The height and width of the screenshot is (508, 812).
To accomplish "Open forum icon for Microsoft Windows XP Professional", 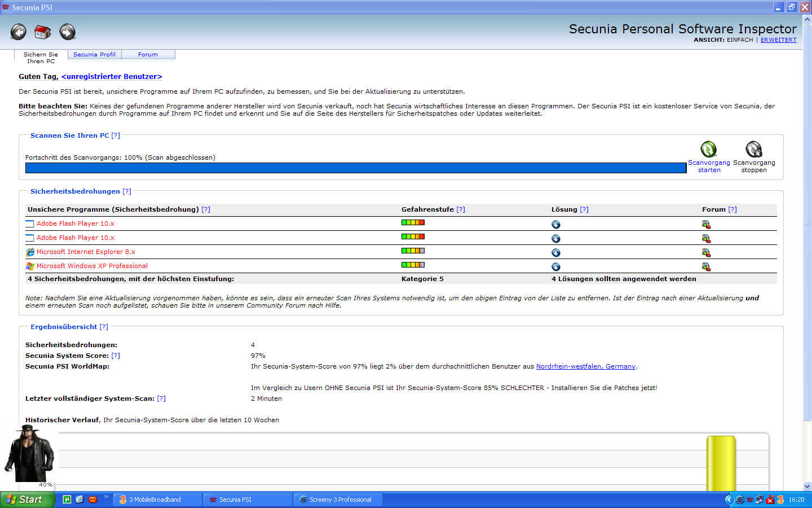I will [706, 267].
